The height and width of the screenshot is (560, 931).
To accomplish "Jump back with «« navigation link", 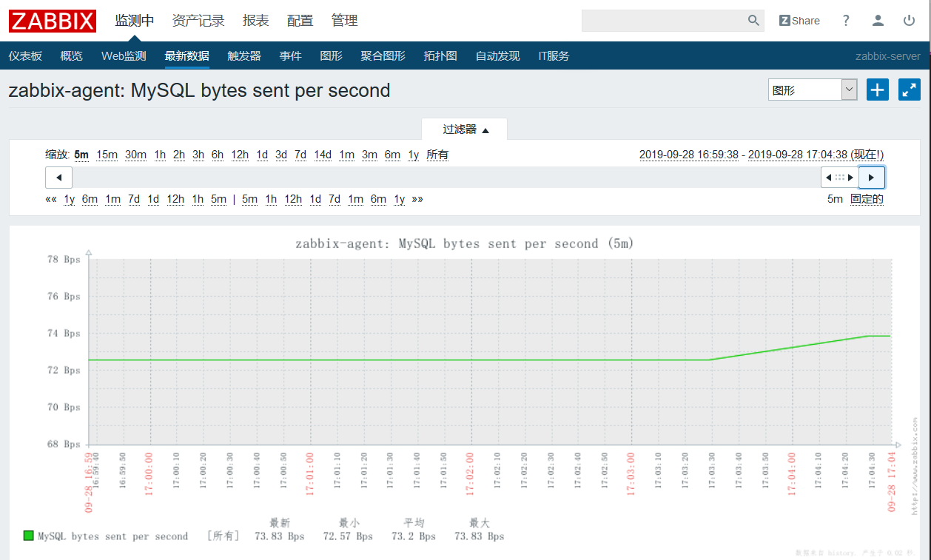I will tap(51, 199).
